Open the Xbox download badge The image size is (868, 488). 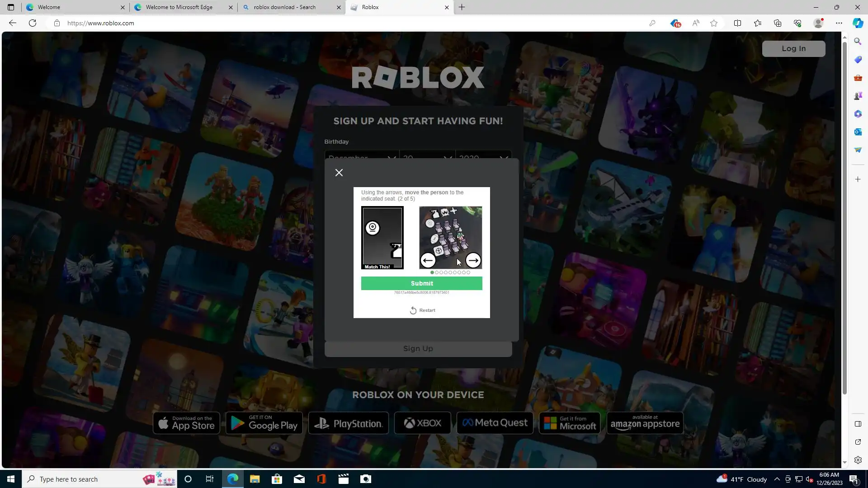422,423
